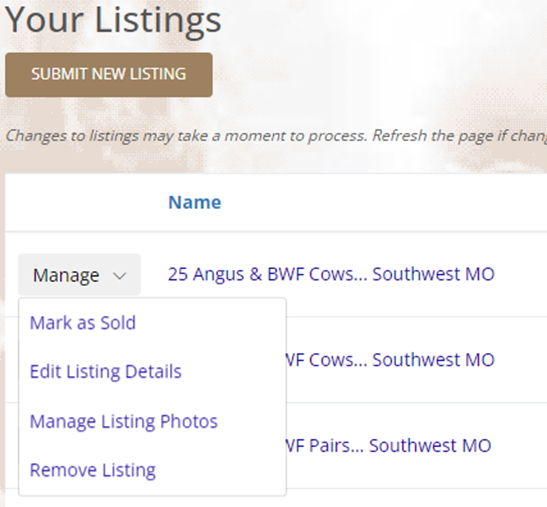Click the Manage label text in the button
This screenshot has width=547, height=507.
[x=66, y=275]
